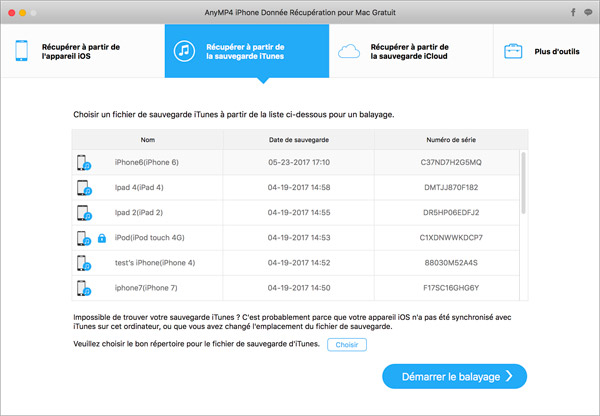The image size is (600, 416).
Task: Open the feedback chat bubble icon
Action: coord(588,13)
